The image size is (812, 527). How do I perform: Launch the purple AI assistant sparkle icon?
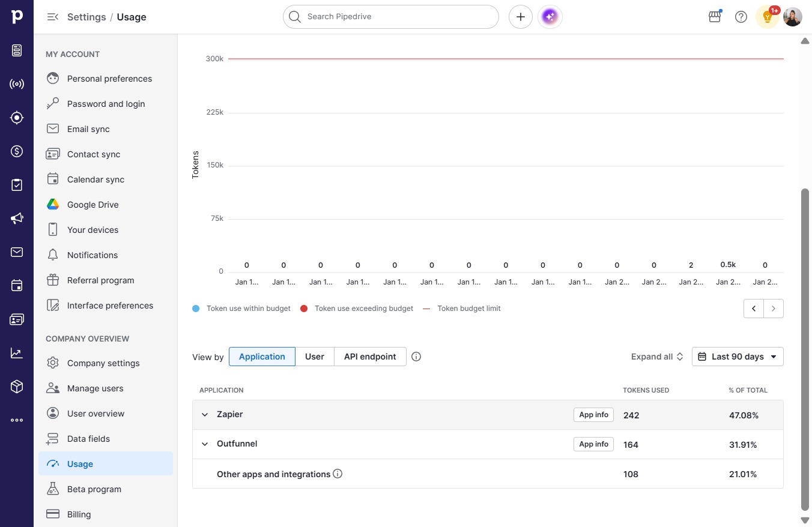[550, 17]
